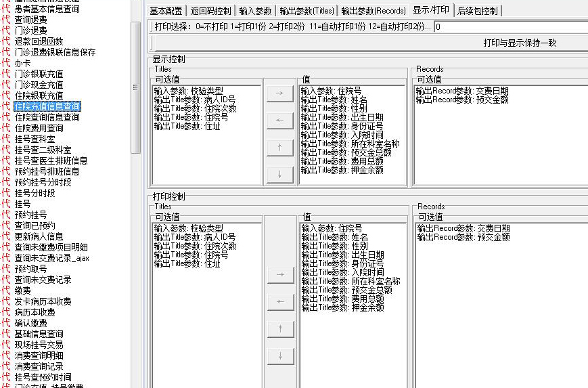Viewport: 588px width, 388px height.
Task: Select 预交金额 in 打印控制 Records list
Action: pyautogui.click(x=463, y=238)
